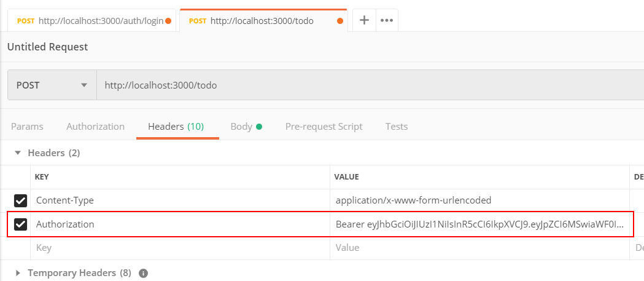
Task: Collapse the Headers (2) section
Action: (x=17, y=152)
